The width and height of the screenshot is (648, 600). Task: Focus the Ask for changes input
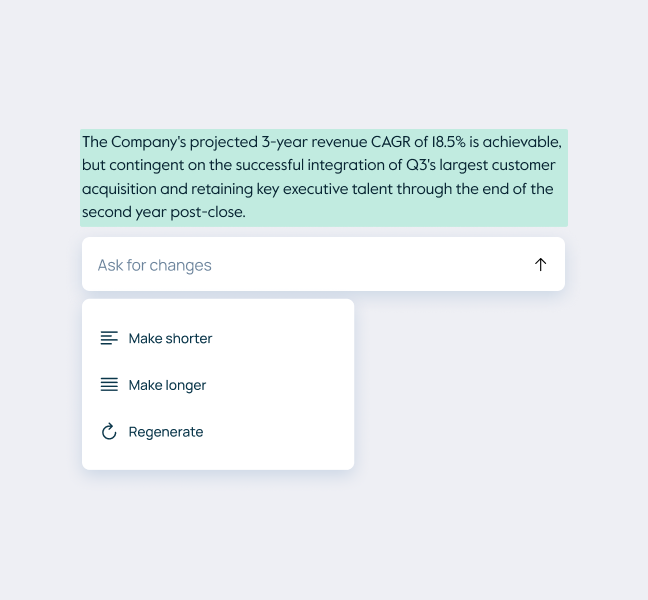(x=300, y=265)
